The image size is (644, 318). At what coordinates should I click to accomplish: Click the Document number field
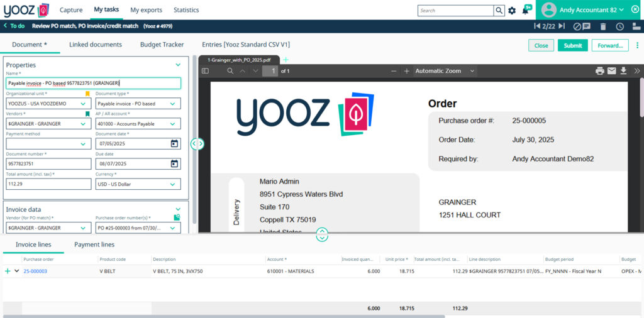[x=48, y=164]
